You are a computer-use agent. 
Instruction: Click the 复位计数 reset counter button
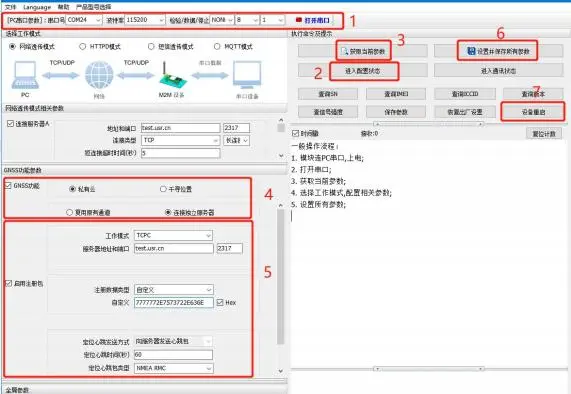click(x=544, y=134)
